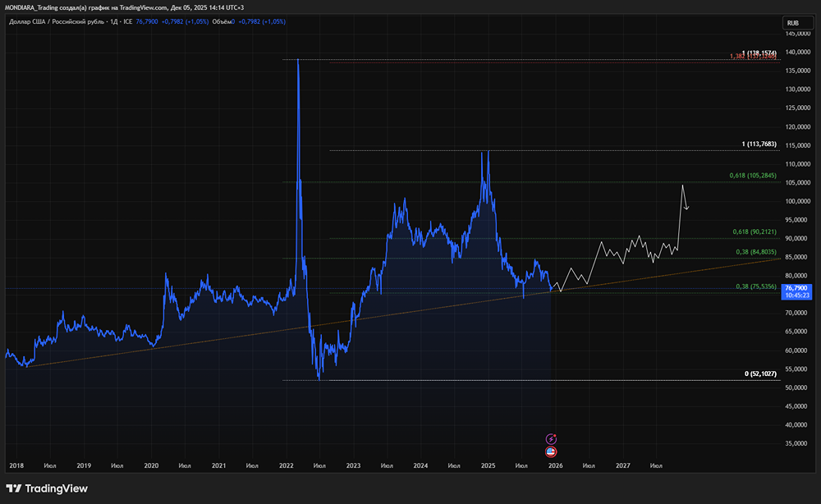
Task: Click the TradingView logo
Action: point(48,488)
